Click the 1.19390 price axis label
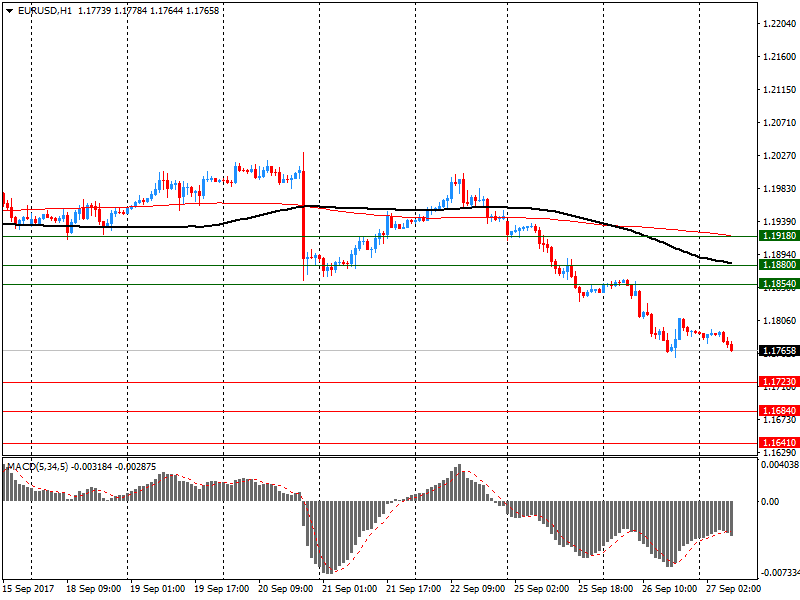 coord(779,222)
